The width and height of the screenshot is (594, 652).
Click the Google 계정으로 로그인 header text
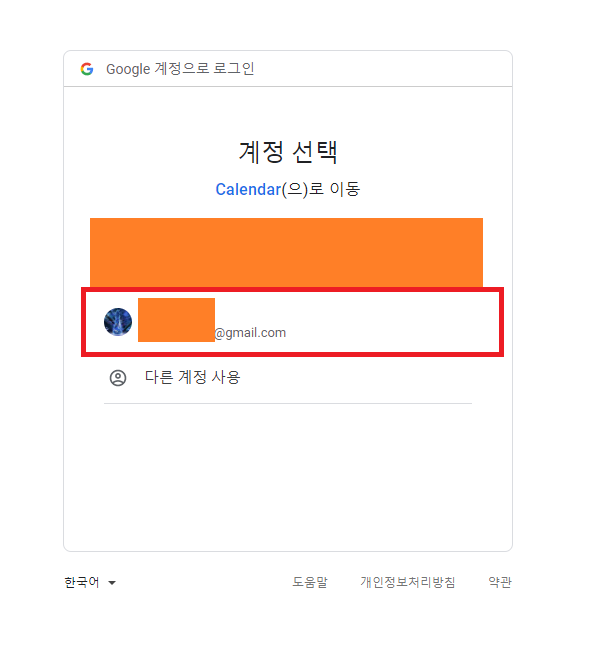(x=180, y=69)
